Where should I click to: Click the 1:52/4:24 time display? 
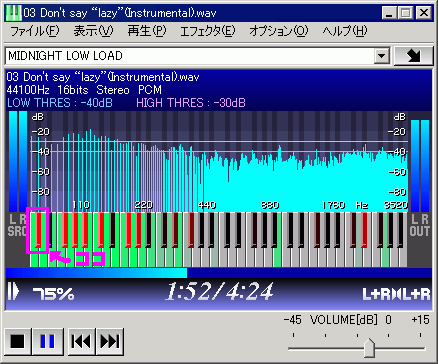[x=219, y=291]
